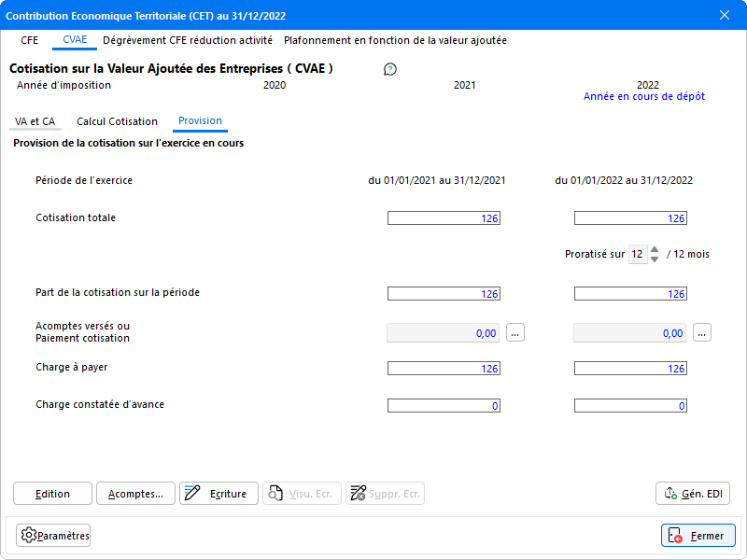
Task: Click the 2022 Charge constatée d'avance field
Action: [630, 406]
